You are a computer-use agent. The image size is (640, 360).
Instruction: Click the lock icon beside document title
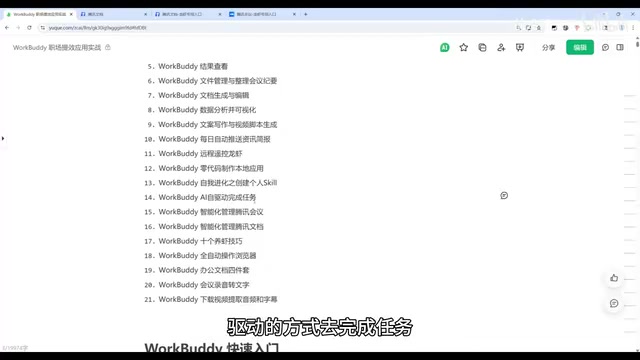pos(108,47)
